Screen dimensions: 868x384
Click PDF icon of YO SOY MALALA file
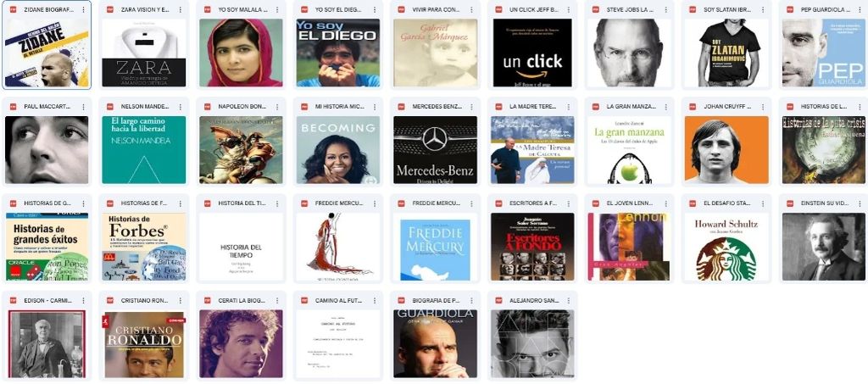[x=207, y=9]
